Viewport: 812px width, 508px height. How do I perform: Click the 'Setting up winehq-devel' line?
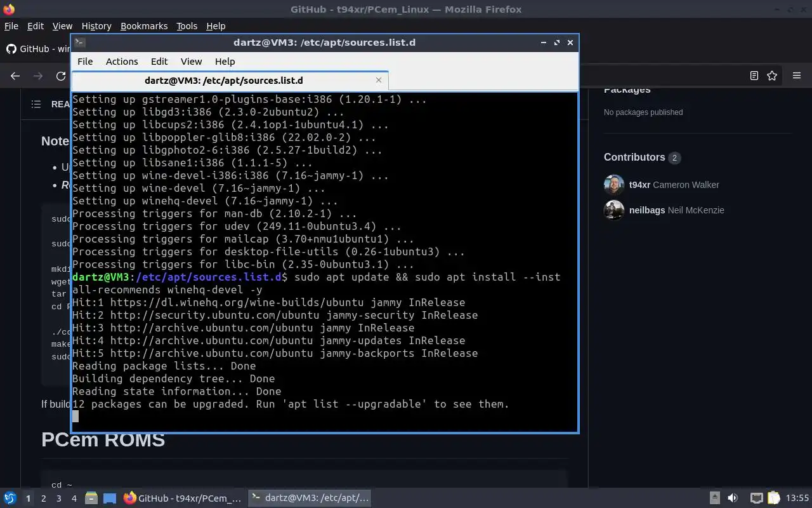pyautogui.click(x=205, y=201)
